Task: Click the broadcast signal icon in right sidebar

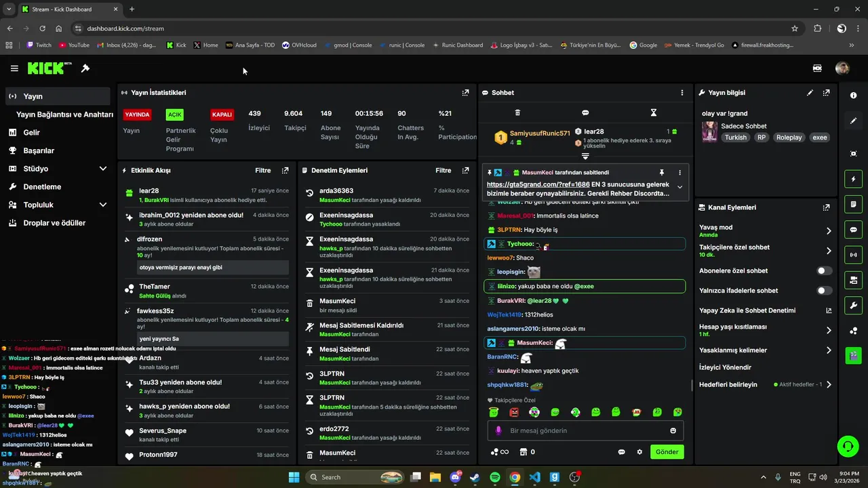Action: click(x=853, y=255)
